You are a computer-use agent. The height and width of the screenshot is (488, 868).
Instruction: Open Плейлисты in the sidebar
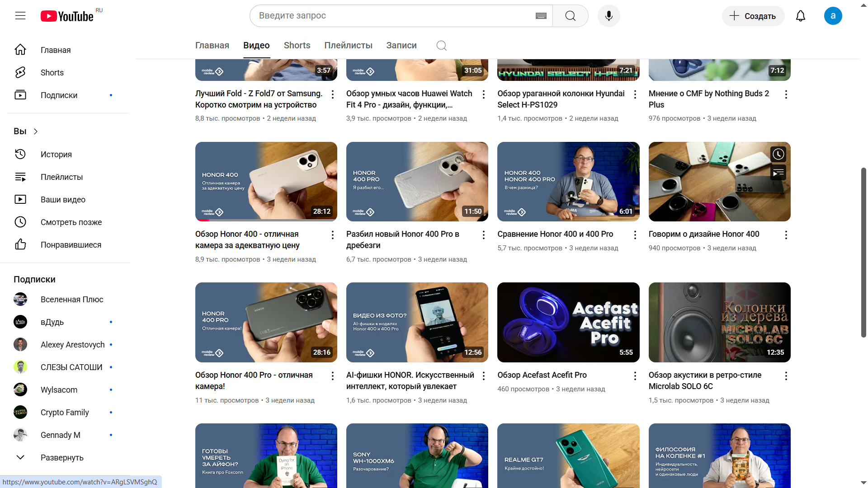pyautogui.click(x=68, y=177)
